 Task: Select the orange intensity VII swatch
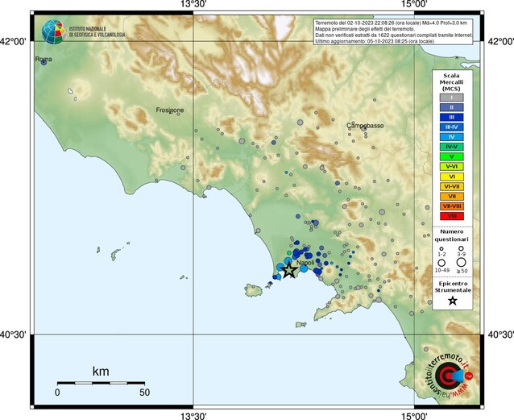452,196
